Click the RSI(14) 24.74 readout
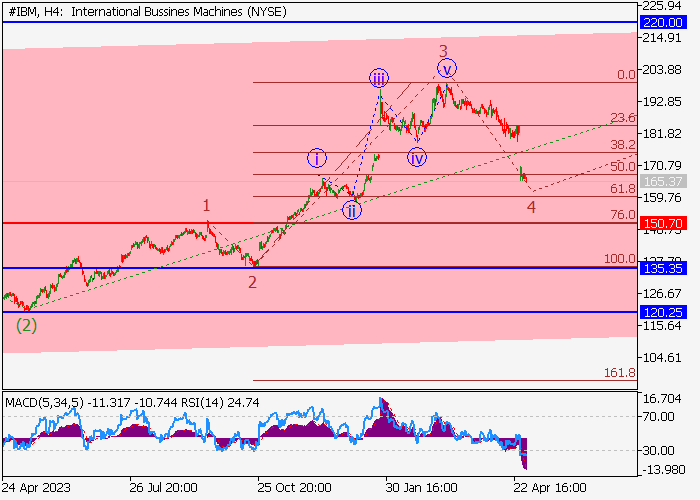This screenshot has width=700, height=500. click(x=220, y=403)
